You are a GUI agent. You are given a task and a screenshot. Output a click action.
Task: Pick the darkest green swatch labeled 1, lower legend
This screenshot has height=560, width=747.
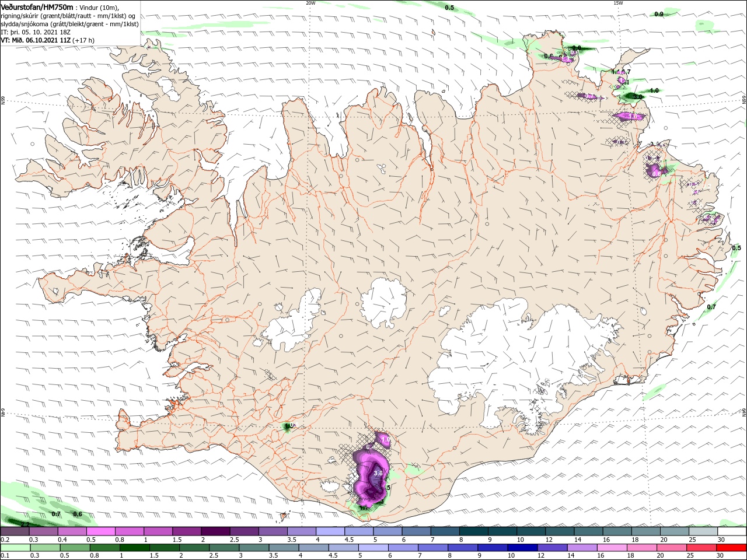pyautogui.click(x=134, y=547)
